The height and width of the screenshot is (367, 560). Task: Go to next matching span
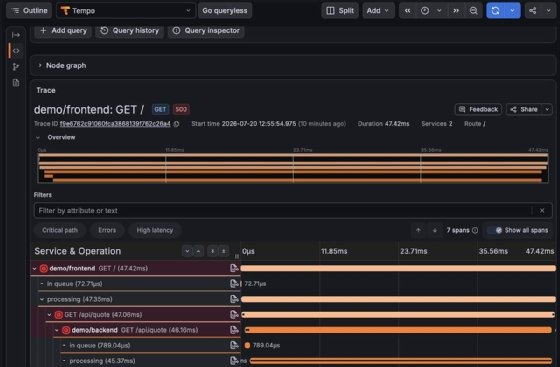pyautogui.click(x=435, y=230)
